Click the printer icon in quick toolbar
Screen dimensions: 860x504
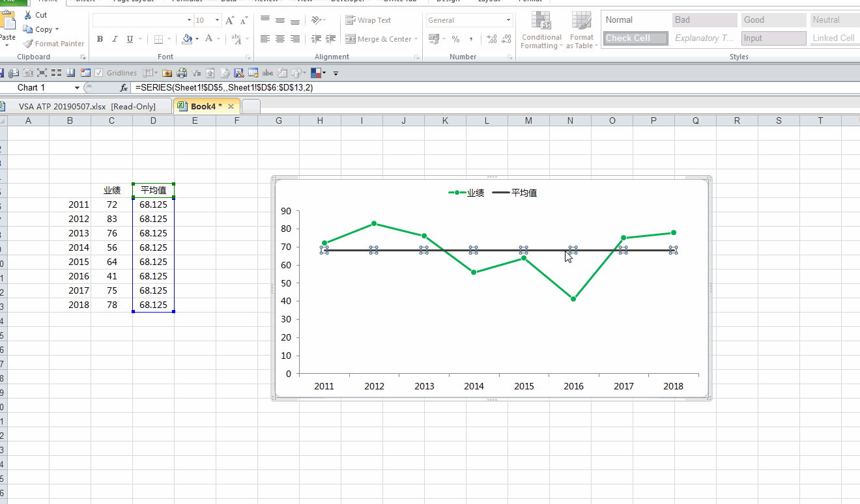coord(182,73)
